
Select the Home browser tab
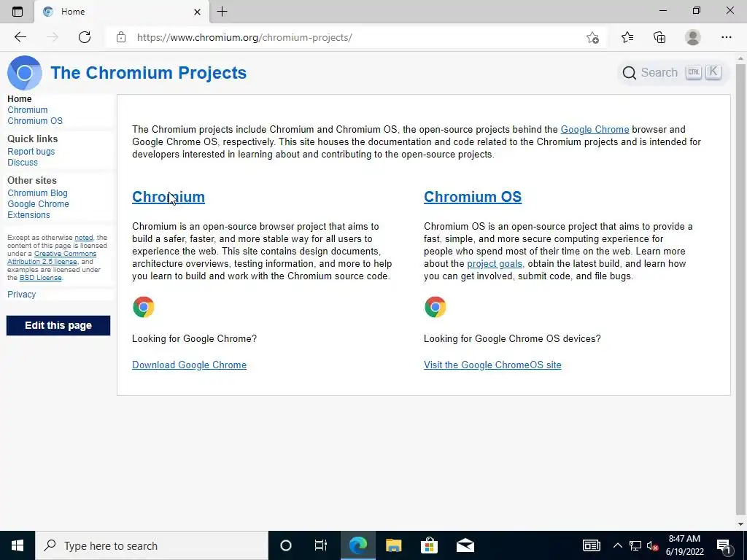(121, 12)
